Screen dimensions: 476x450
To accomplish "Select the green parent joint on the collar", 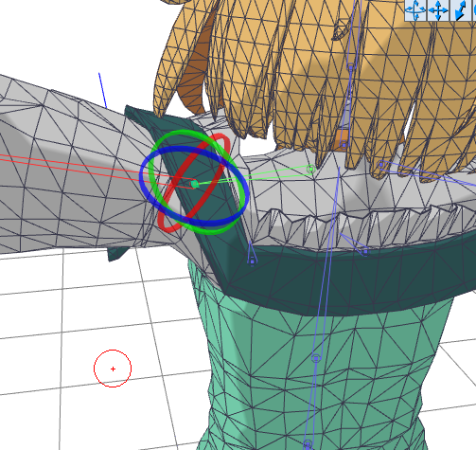I will pyautogui.click(x=311, y=170).
